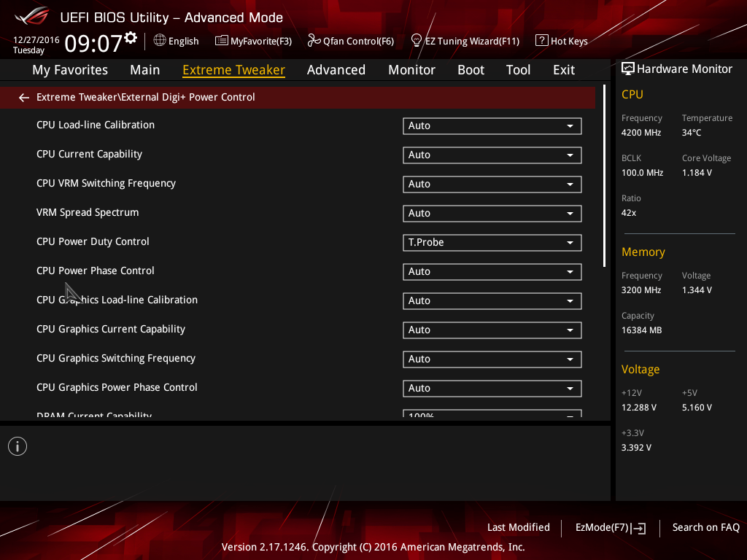
Task: Click the EZ Tuning Wizard bulb icon
Action: [x=417, y=41]
